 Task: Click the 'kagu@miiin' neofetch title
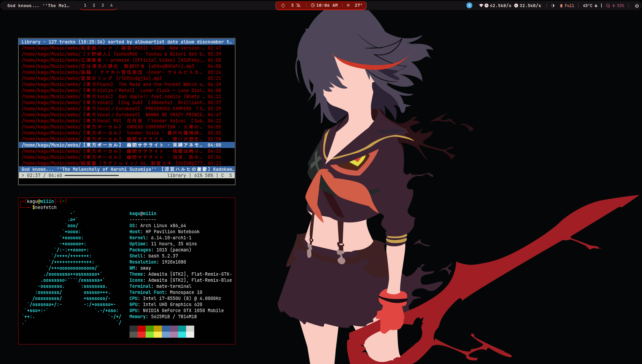pos(143,213)
